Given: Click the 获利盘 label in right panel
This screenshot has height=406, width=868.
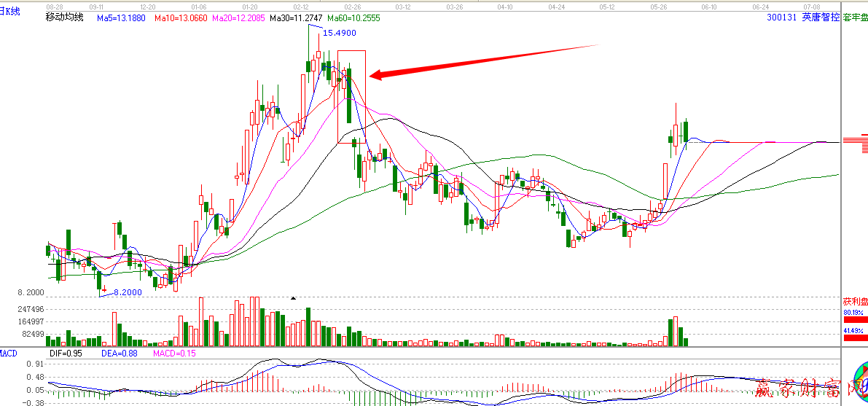Looking at the screenshot, I should [x=855, y=301].
